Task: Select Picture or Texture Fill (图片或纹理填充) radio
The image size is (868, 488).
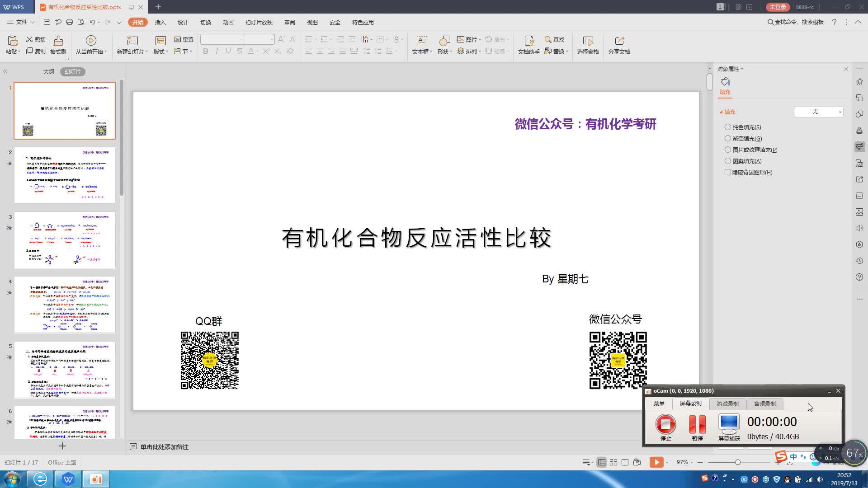Action: click(727, 150)
